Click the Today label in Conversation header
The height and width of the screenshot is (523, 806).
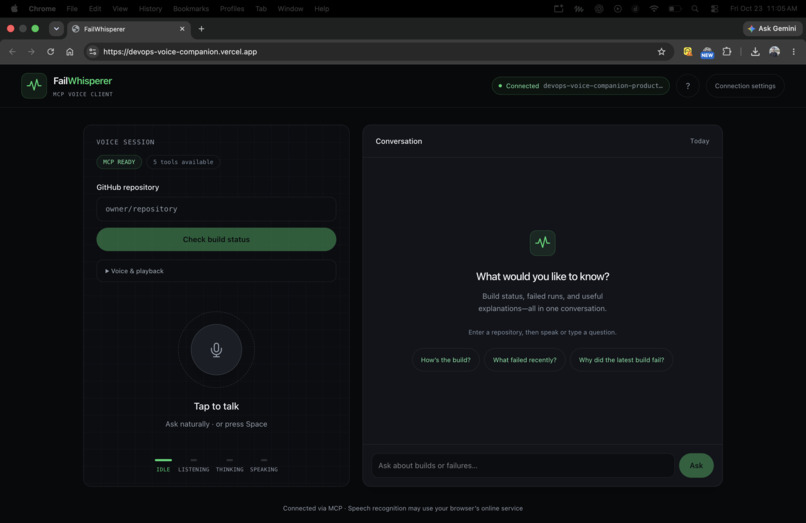tap(700, 141)
